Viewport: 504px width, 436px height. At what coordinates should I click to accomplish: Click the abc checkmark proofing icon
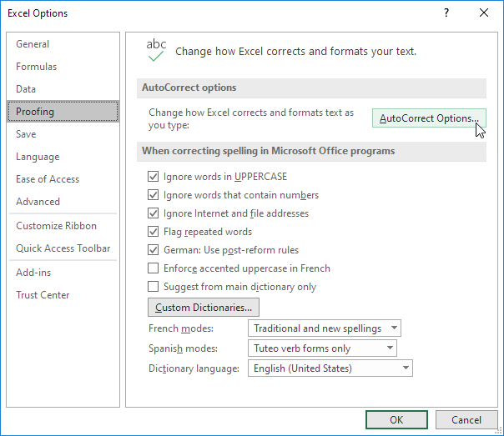tap(156, 51)
